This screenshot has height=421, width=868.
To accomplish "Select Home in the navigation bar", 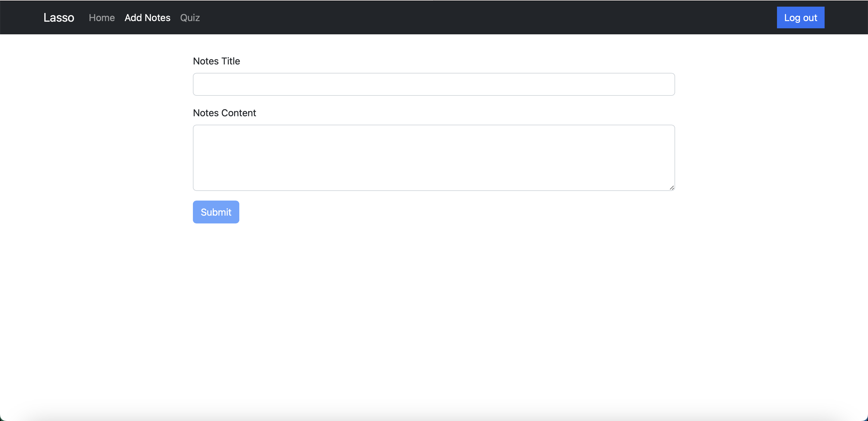I will (102, 17).
